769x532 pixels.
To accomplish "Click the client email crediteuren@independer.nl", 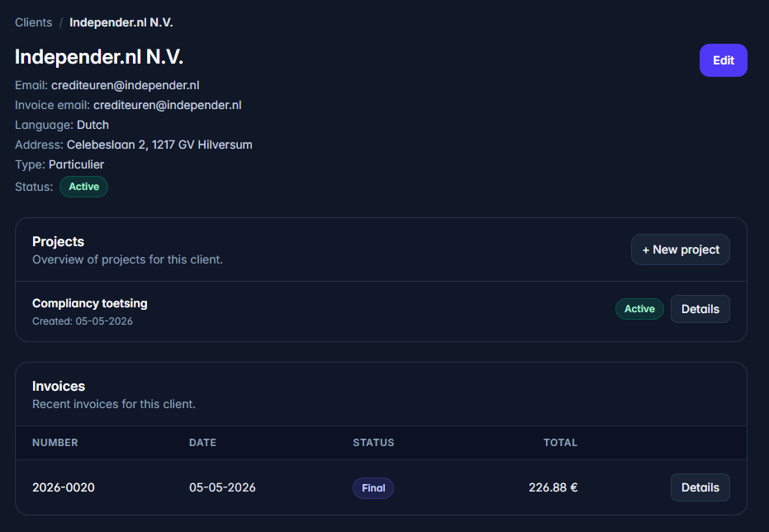I will (x=125, y=85).
